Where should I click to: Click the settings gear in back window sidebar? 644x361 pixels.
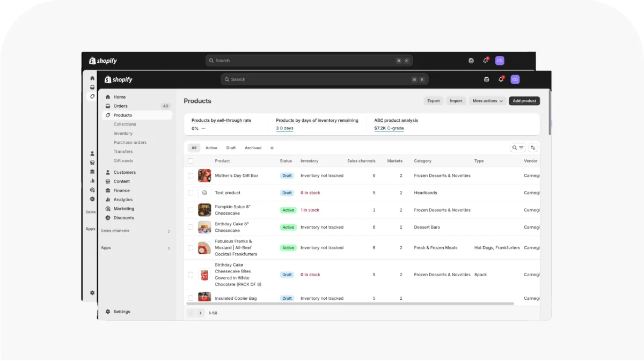click(x=92, y=293)
